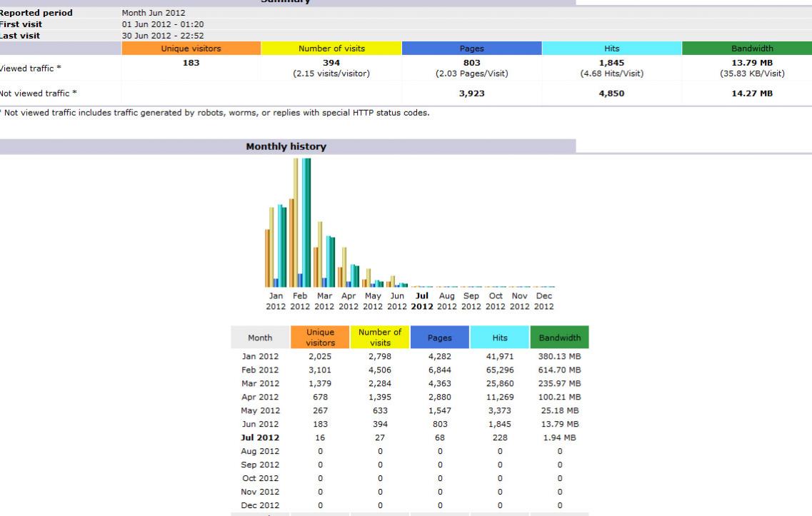This screenshot has width=812, height=516.
Task: Click the Month column header in monthly table
Action: tap(260, 338)
